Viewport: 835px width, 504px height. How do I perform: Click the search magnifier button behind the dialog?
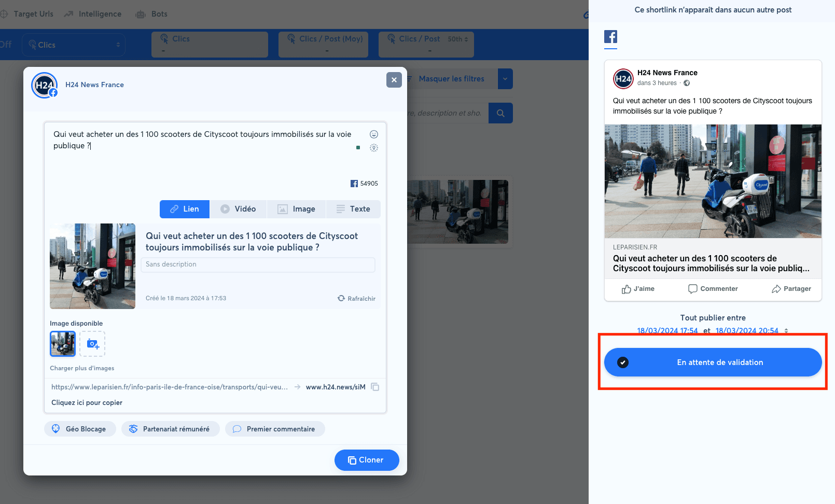coord(500,113)
